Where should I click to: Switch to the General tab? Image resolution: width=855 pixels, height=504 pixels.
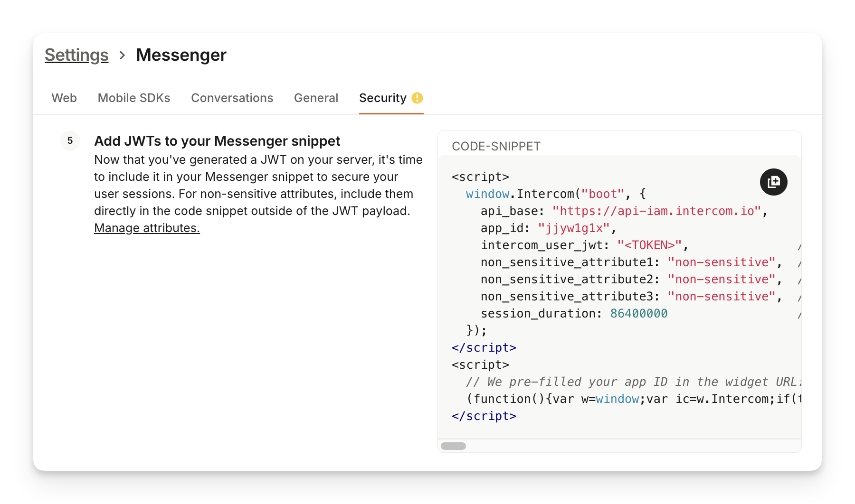(x=316, y=98)
